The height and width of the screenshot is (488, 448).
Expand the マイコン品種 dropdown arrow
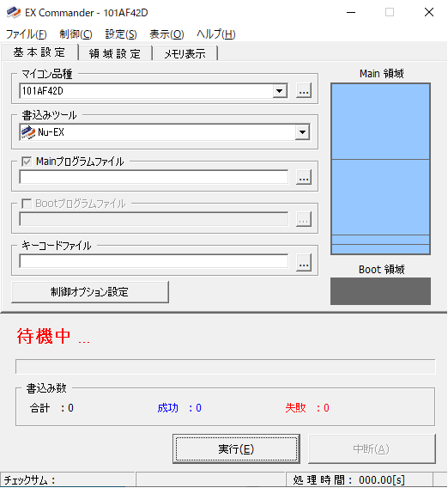point(280,91)
